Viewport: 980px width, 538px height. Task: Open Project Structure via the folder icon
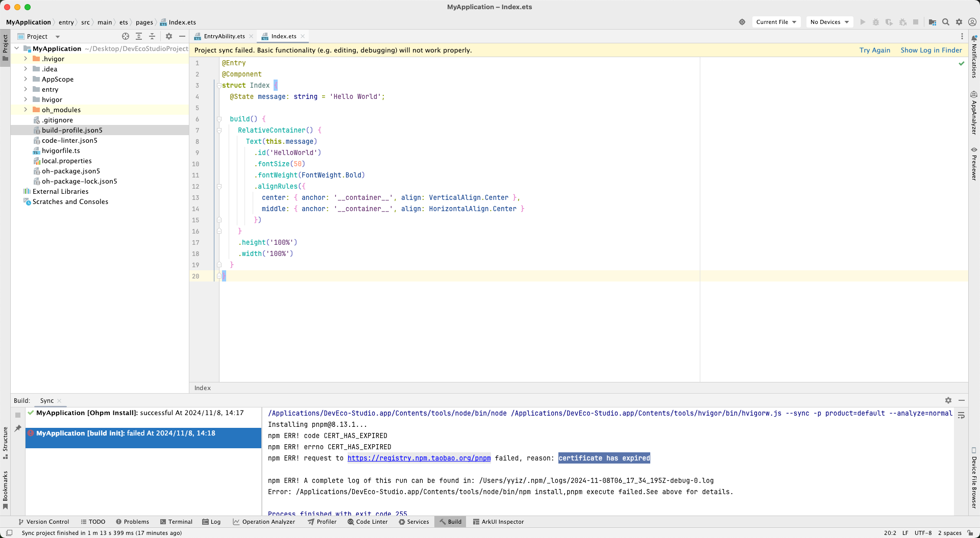click(933, 22)
